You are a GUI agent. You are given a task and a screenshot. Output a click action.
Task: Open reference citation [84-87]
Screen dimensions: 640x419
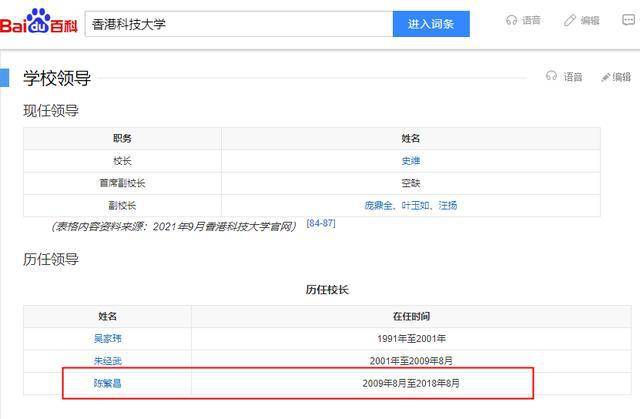coord(321,223)
